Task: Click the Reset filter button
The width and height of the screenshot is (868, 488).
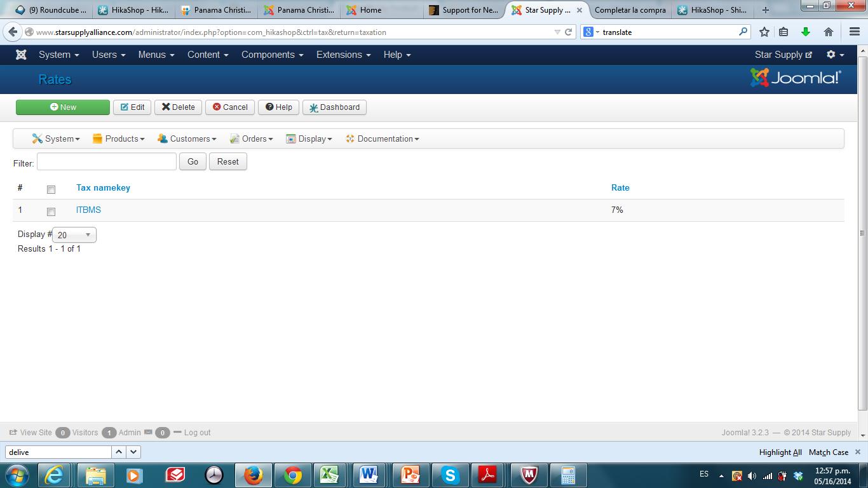Action: (227, 161)
